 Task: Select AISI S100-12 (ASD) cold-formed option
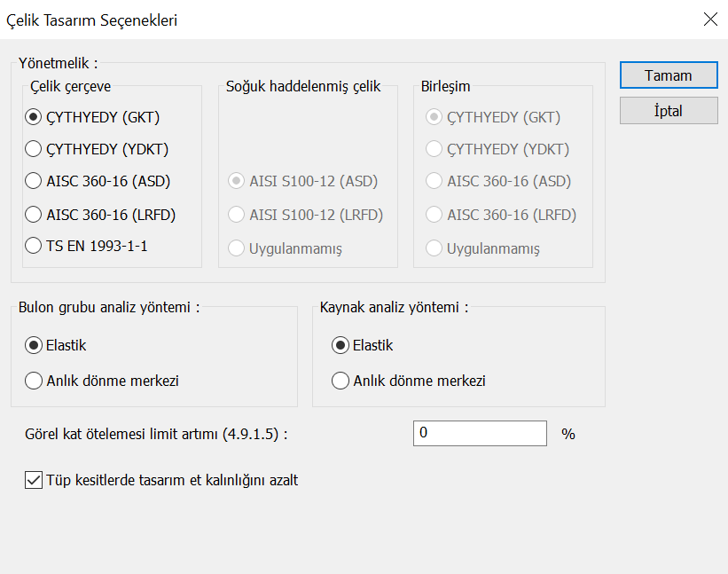pyautogui.click(x=237, y=181)
